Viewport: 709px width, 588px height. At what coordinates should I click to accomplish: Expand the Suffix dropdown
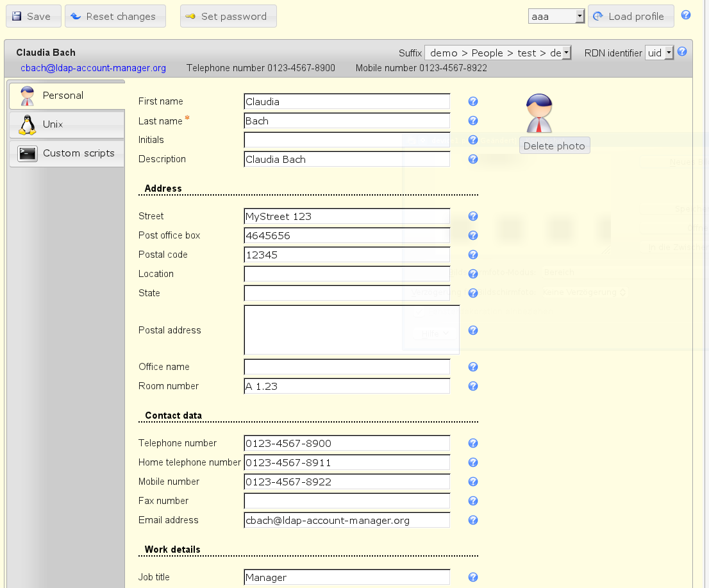point(497,53)
